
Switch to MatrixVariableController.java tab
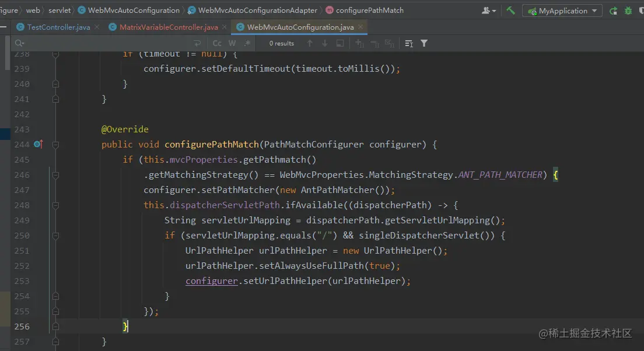(169, 27)
